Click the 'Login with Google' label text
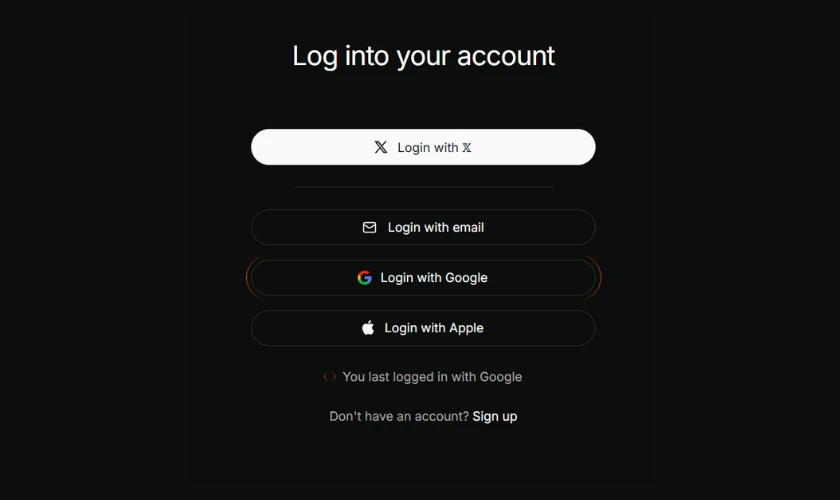 [x=434, y=278]
